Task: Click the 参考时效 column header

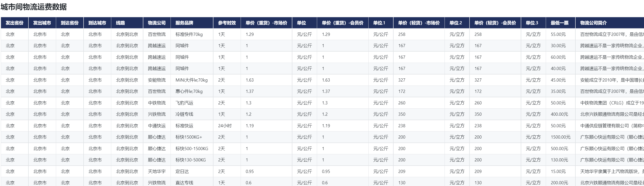Action: (227, 23)
